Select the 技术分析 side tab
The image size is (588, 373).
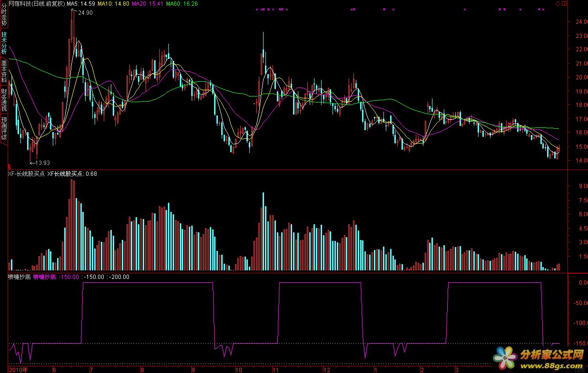point(4,42)
